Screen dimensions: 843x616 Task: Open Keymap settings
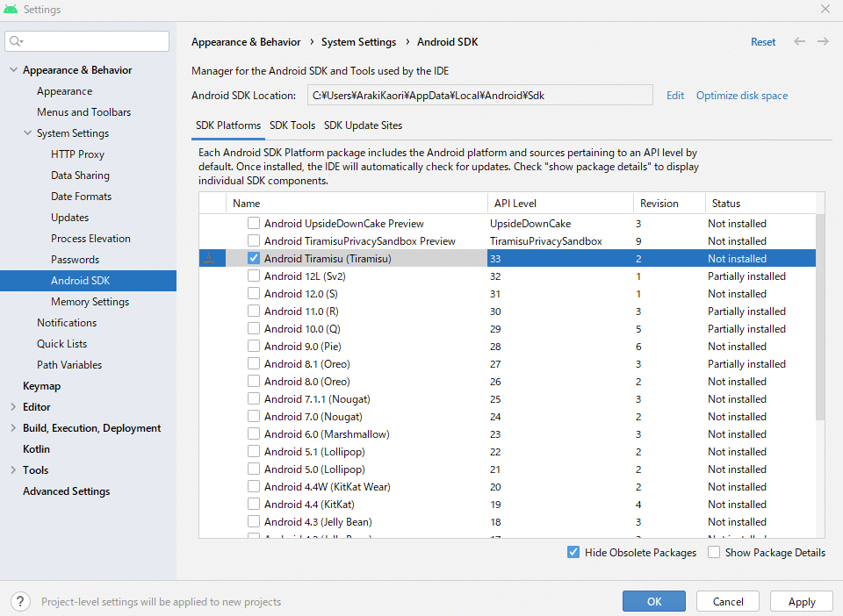tap(41, 385)
